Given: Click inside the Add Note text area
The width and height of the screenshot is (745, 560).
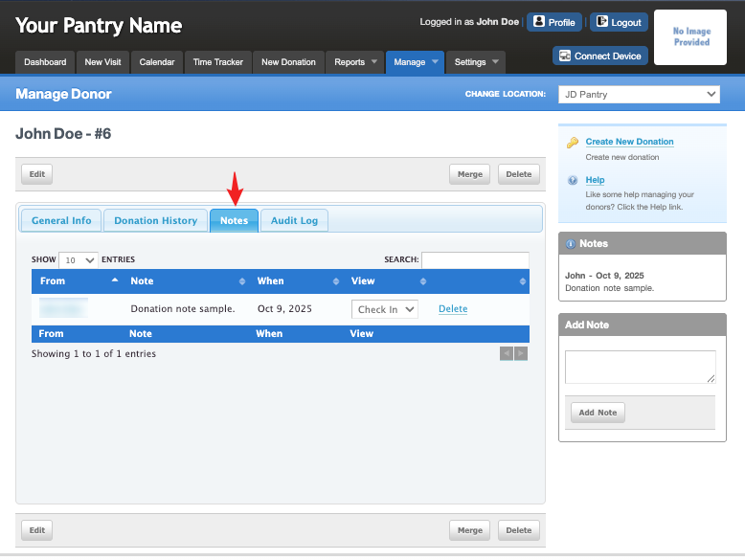Looking at the screenshot, I should click(640, 367).
